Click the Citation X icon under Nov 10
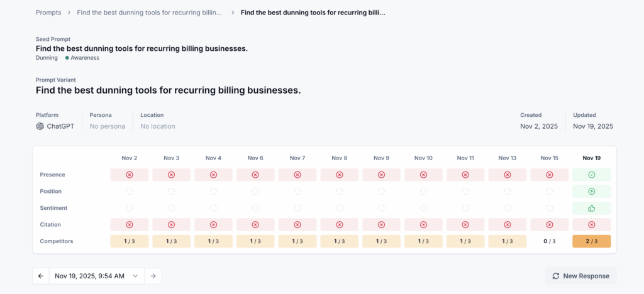Screen dimensions: 644x294 [x=423, y=224]
